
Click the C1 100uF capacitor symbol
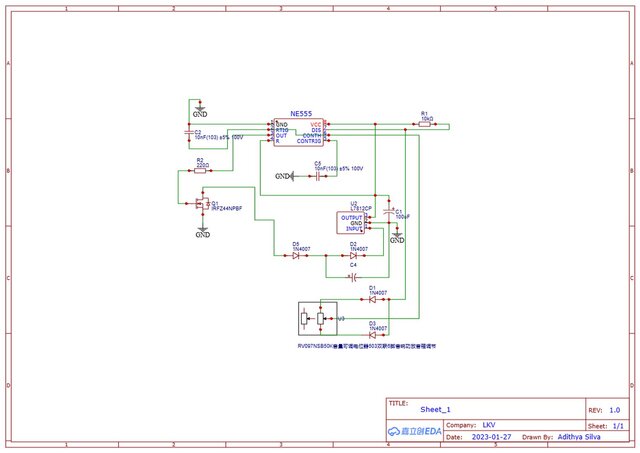[389, 212]
